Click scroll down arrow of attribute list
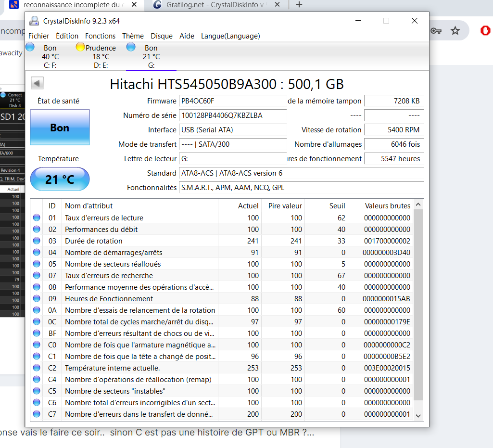This screenshot has height=448, width=493. pyautogui.click(x=418, y=416)
